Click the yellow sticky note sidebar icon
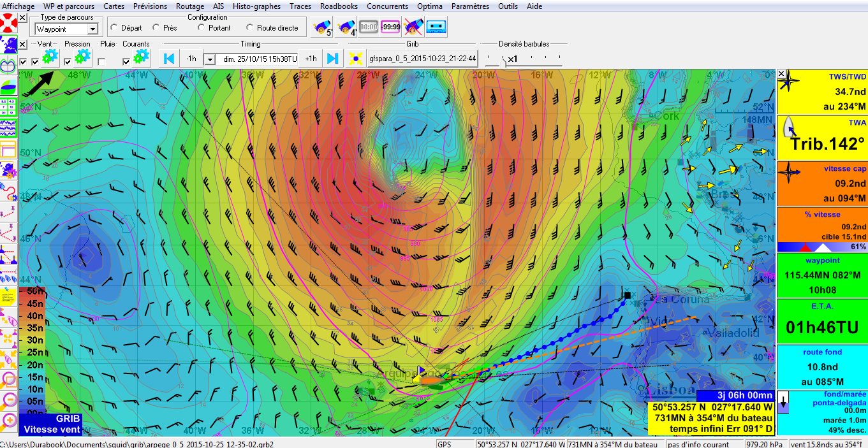The image size is (868, 448). (x=9, y=296)
